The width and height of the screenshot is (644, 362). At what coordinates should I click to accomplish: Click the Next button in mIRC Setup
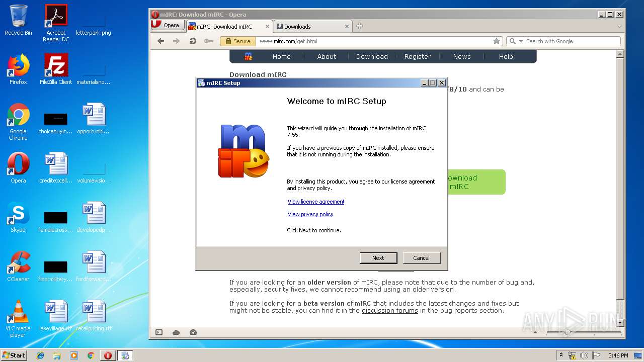tap(378, 258)
